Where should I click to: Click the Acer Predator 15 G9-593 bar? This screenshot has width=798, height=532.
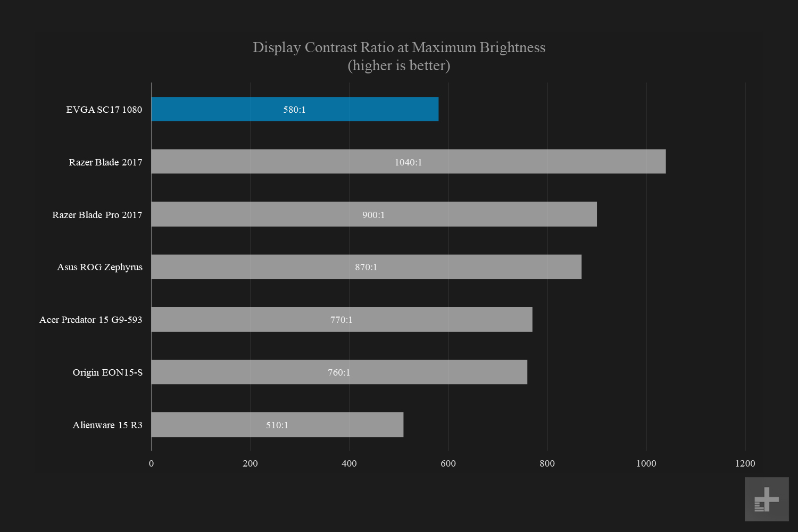(342, 319)
